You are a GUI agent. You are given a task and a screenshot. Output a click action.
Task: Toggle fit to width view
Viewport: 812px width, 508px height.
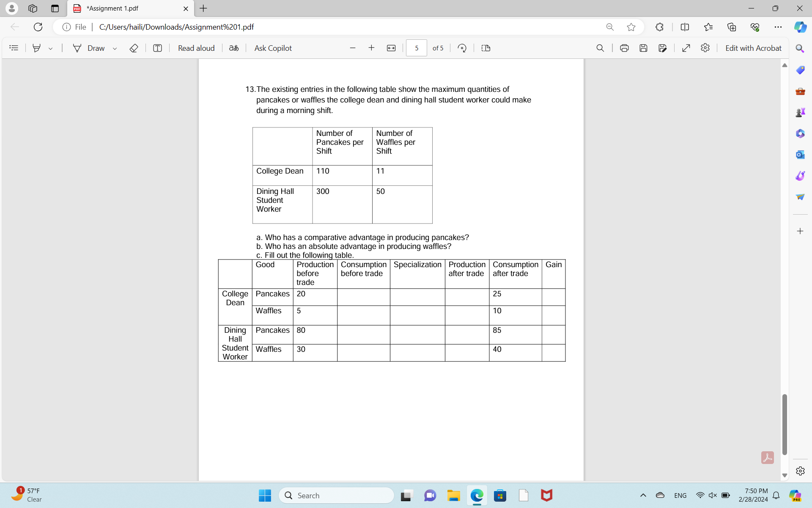[391, 48]
